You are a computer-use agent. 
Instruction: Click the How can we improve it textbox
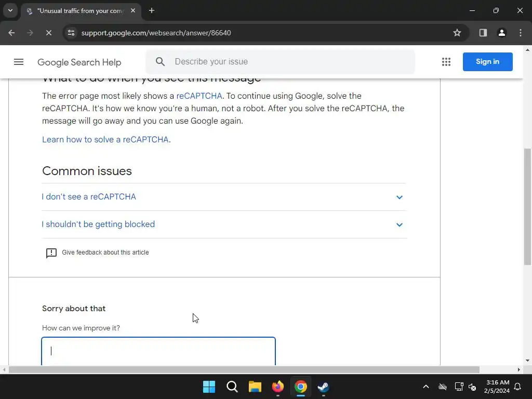(x=158, y=351)
